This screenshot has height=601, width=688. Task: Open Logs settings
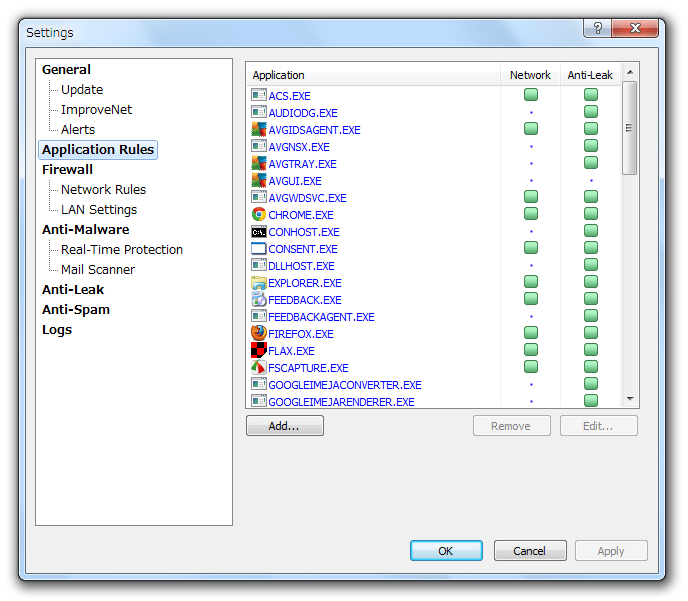pyautogui.click(x=57, y=330)
